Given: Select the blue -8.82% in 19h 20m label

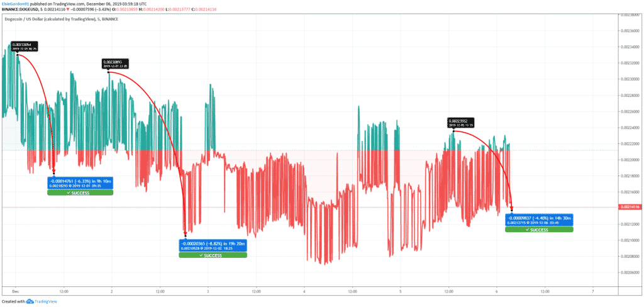Looking at the screenshot, I should click(213, 245).
